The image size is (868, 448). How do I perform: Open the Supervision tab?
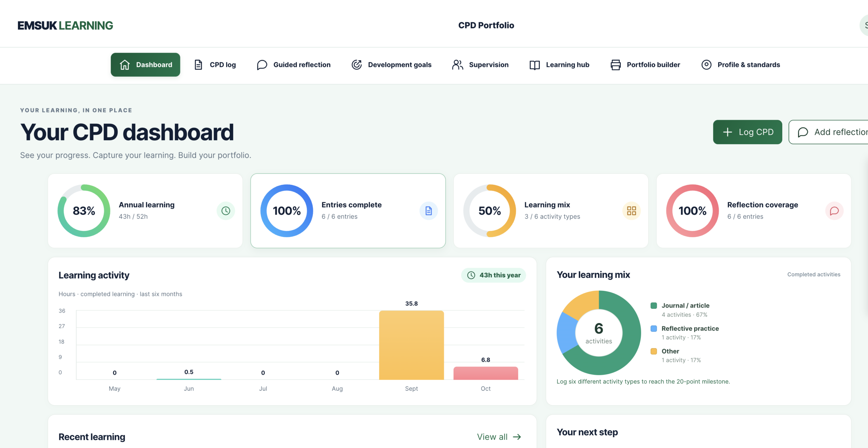click(480, 64)
